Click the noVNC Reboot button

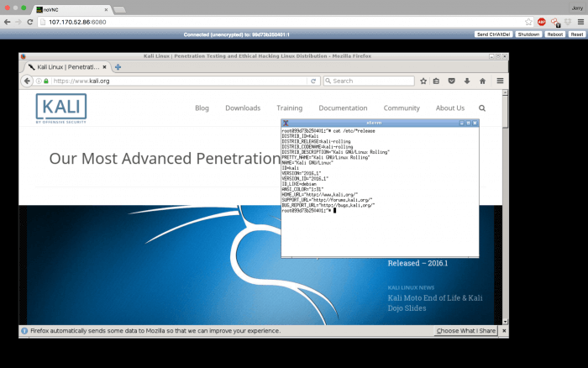554,34
